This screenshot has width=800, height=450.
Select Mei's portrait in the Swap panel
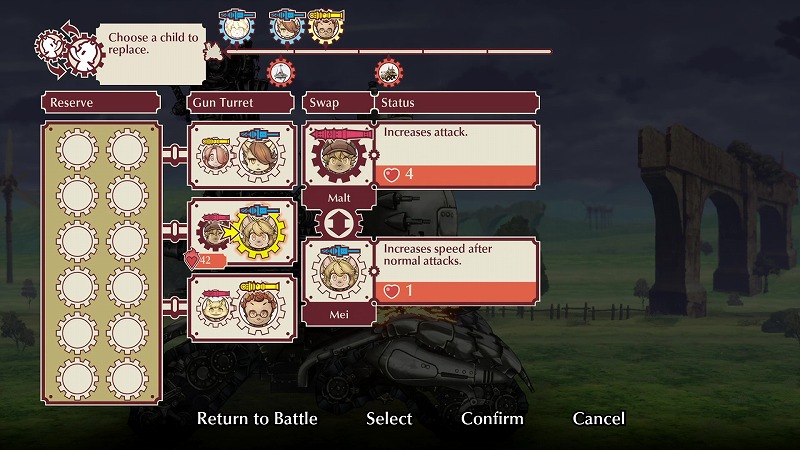pos(339,272)
